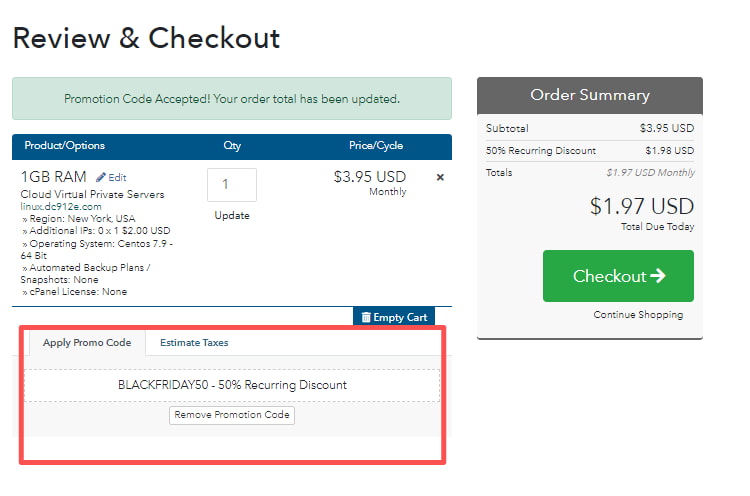Click the pencil Edit icon beside 1GB RAM
The image size is (750, 496).
(x=101, y=177)
